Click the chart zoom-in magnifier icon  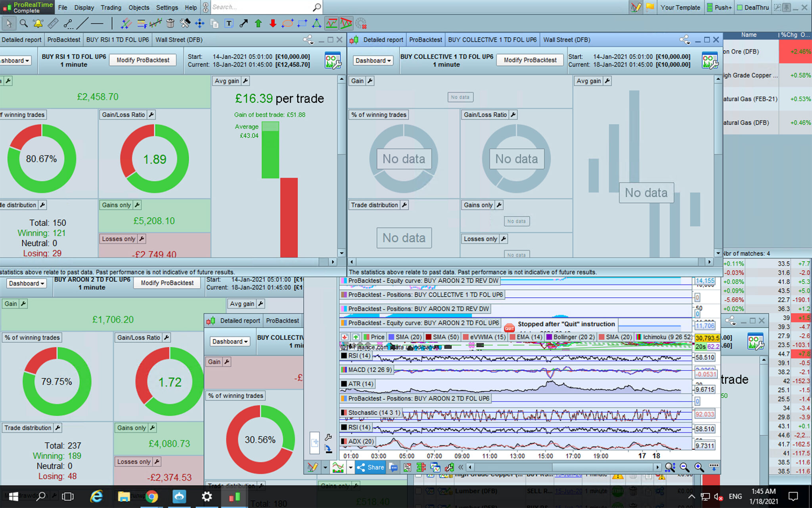699,467
